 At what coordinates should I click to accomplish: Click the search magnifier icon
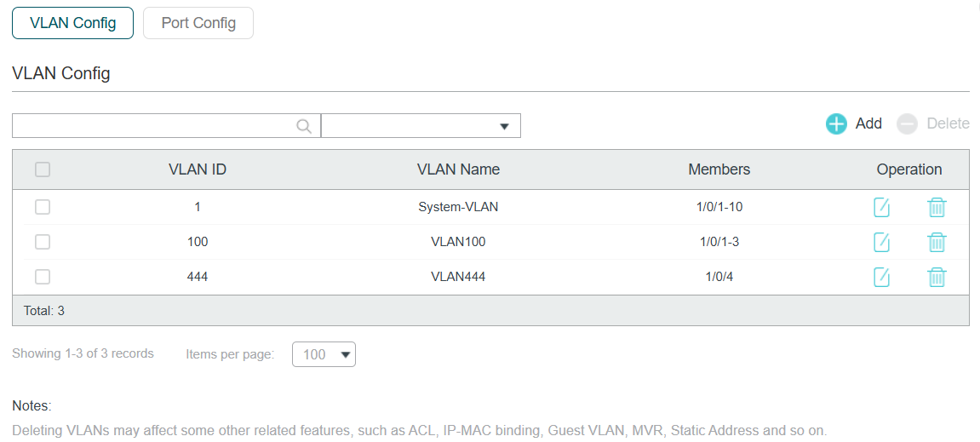point(304,126)
